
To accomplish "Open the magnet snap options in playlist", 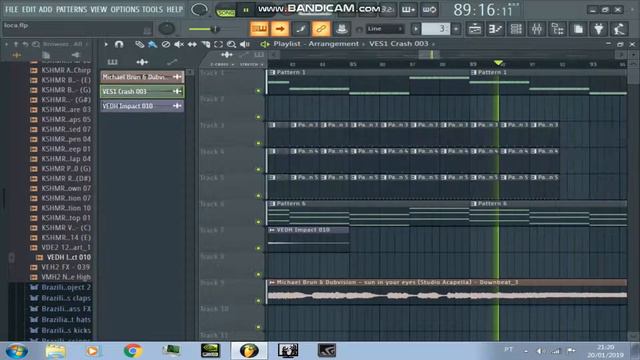I will (119, 44).
